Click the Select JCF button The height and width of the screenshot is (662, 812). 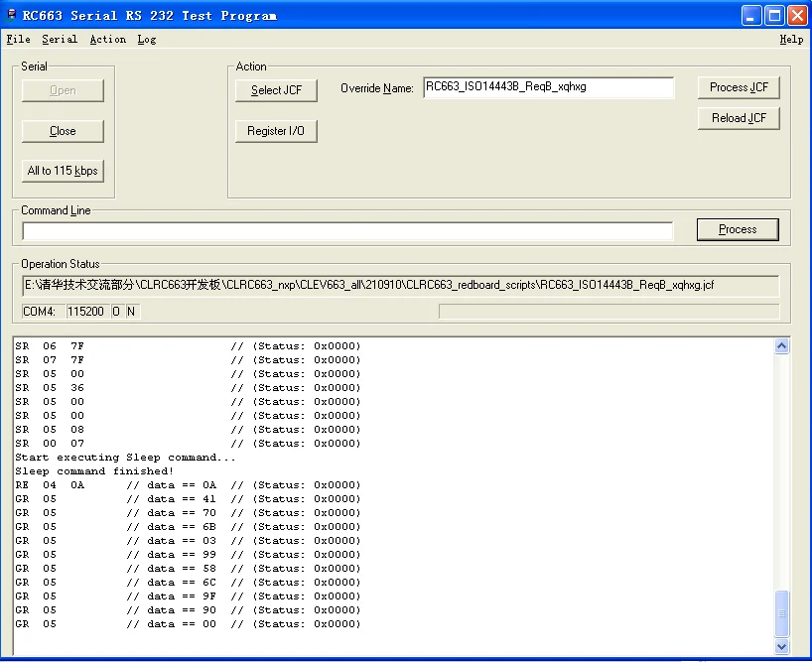pyautogui.click(x=276, y=90)
